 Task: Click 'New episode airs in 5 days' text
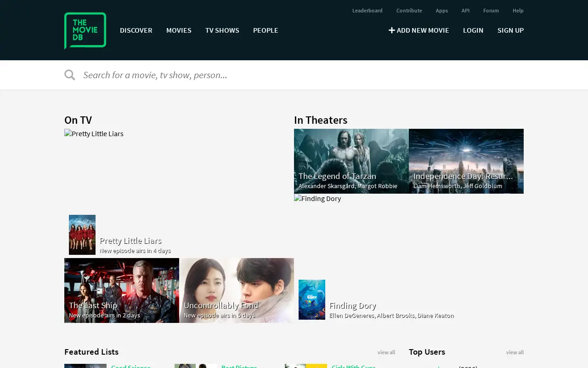[x=219, y=316]
